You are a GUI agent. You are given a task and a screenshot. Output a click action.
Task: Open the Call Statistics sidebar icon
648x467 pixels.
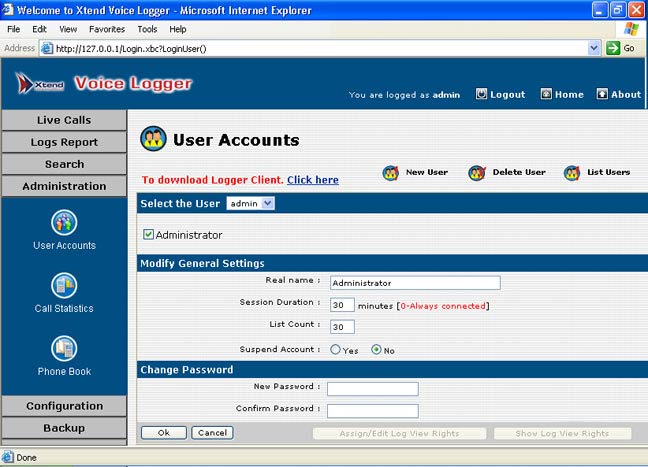click(x=64, y=286)
